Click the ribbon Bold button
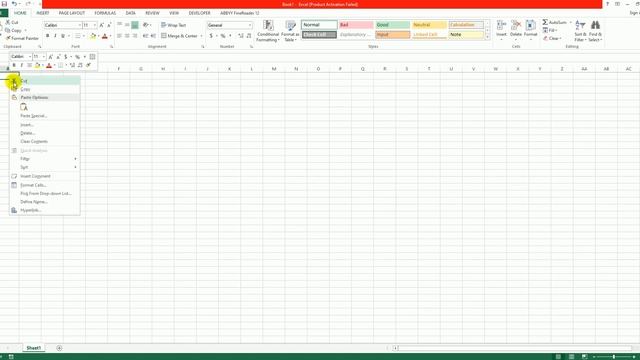The image size is (640, 360). 47,36
